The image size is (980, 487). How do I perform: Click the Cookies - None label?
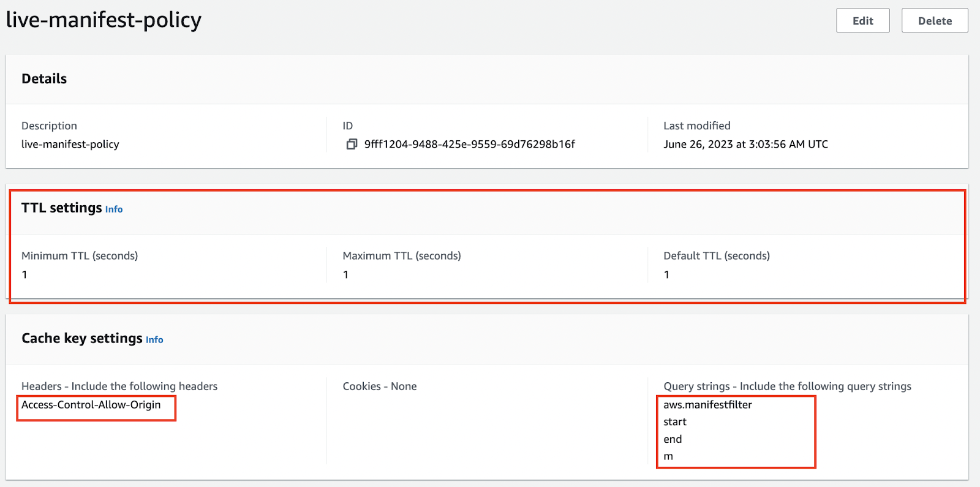[380, 387]
